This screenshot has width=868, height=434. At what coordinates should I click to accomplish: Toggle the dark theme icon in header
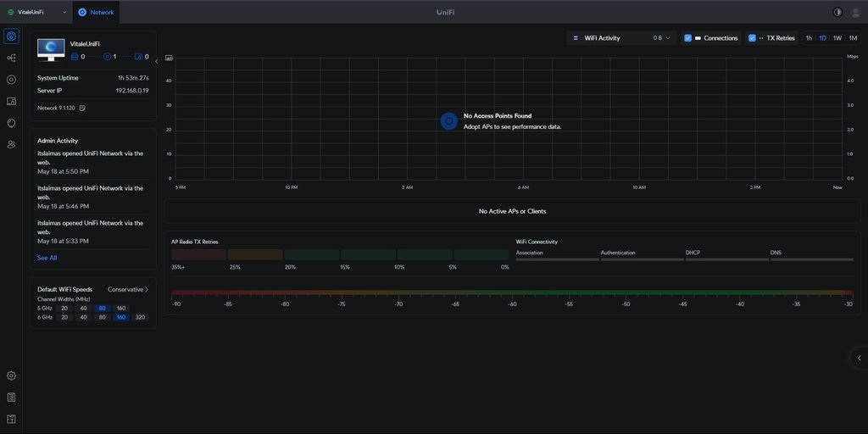click(837, 12)
